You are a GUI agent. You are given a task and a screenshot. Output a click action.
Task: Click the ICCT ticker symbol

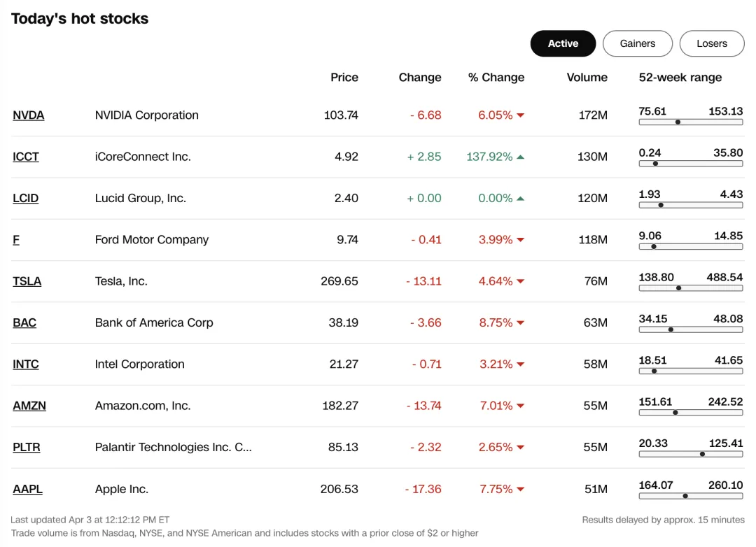click(x=26, y=157)
